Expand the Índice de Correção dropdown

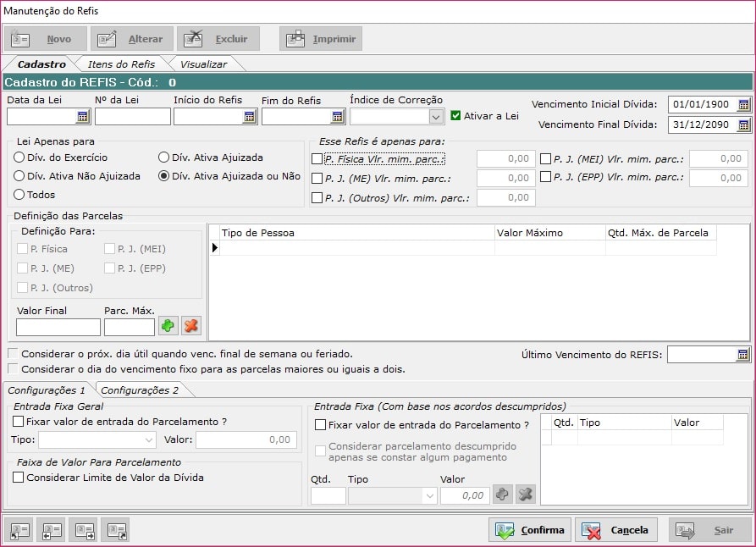click(x=435, y=117)
